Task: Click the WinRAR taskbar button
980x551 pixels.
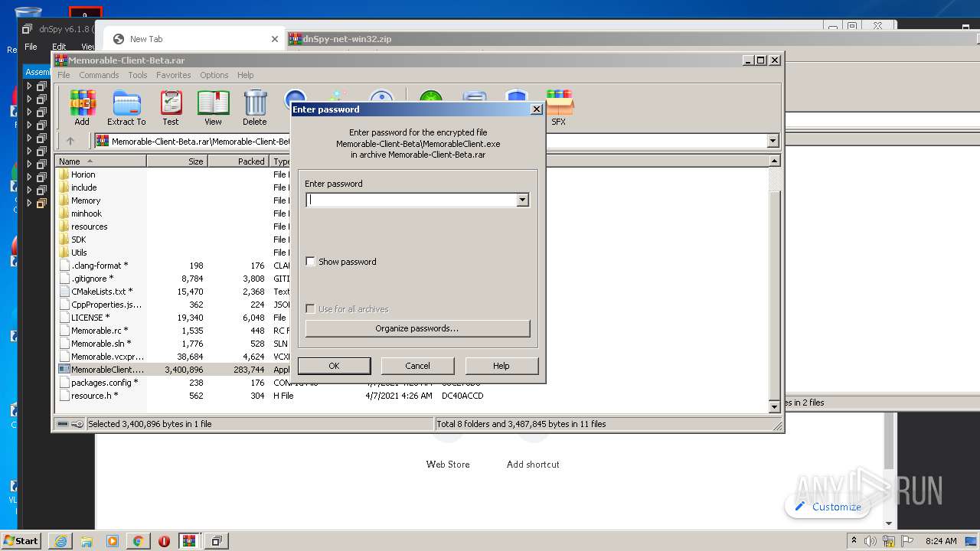Action: (x=189, y=540)
